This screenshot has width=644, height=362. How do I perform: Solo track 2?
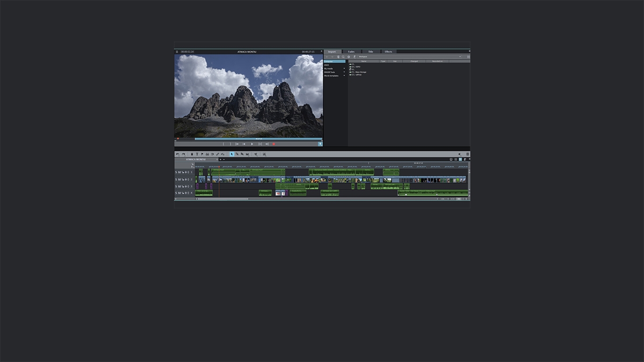click(176, 180)
